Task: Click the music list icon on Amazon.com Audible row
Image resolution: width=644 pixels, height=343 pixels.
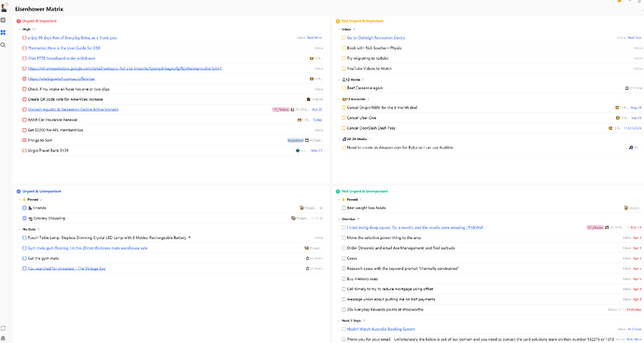Action: click(631, 148)
